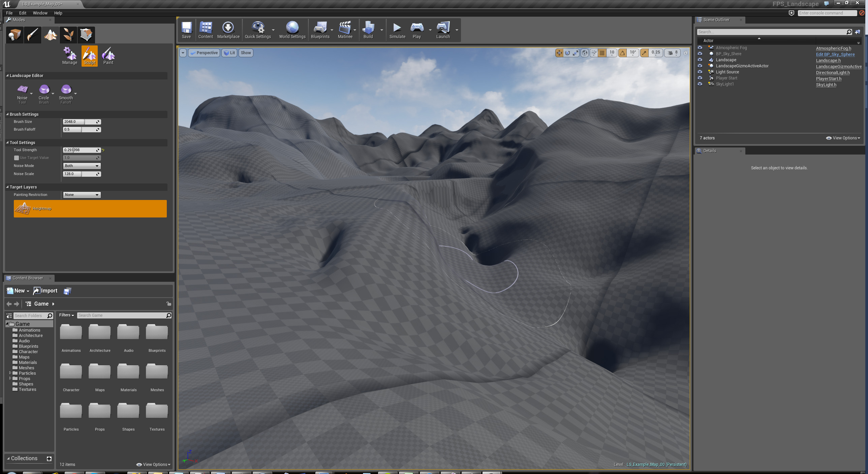The height and width of the screenshot is (474, 868).
Task: Save the current level
Action: tap(186, 30)
